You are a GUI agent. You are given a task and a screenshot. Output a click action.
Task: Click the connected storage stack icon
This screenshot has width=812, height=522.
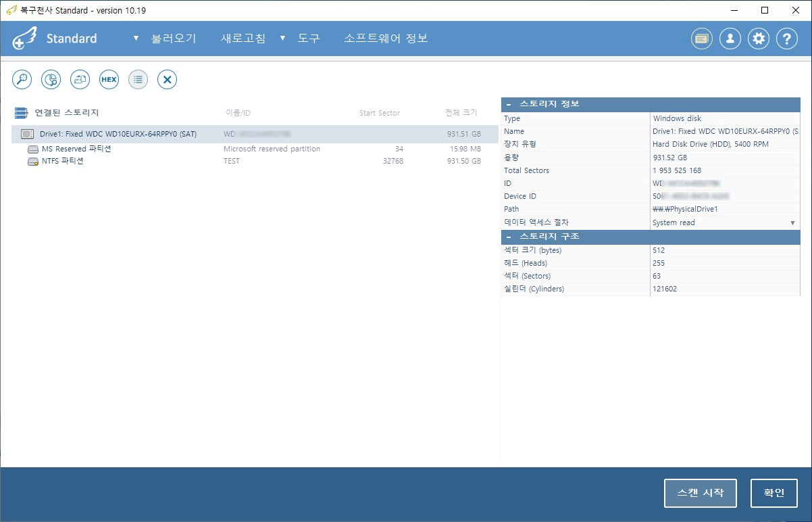coord(21,113)
